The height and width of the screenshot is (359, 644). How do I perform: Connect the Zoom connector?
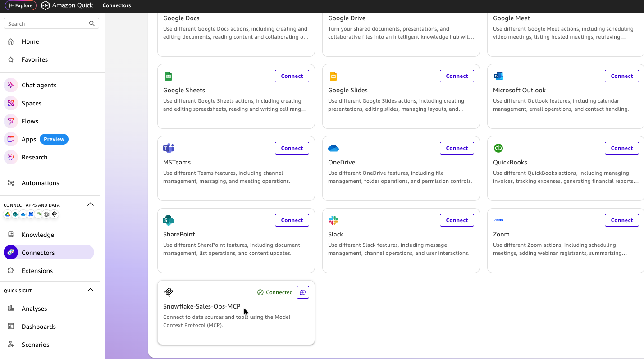point(622,220)
